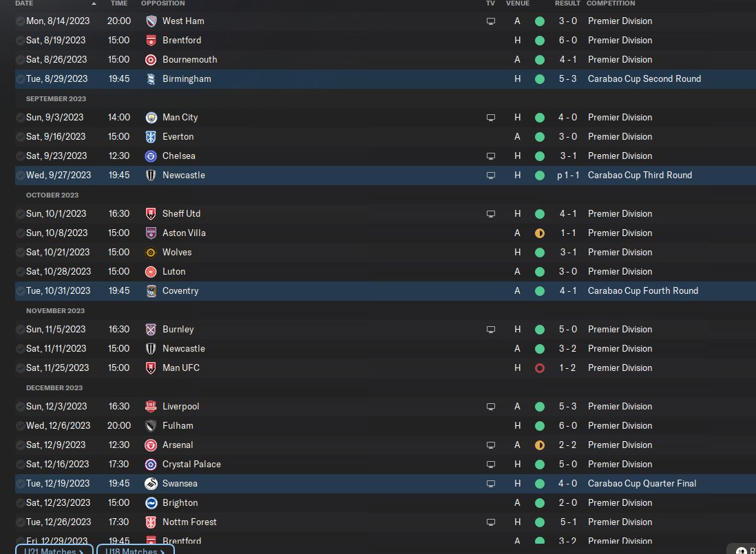Click the Competition column header

coord(611,3)
